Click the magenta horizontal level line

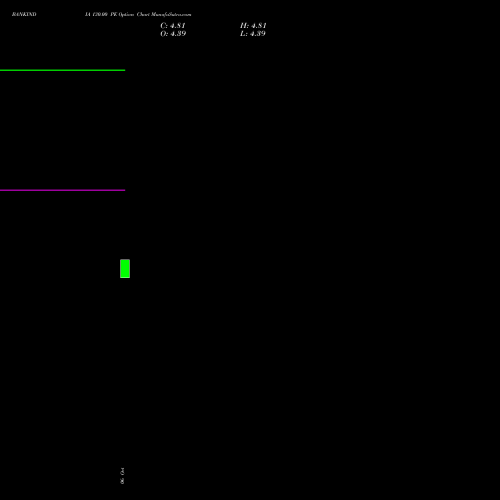[x=62, y=190]
